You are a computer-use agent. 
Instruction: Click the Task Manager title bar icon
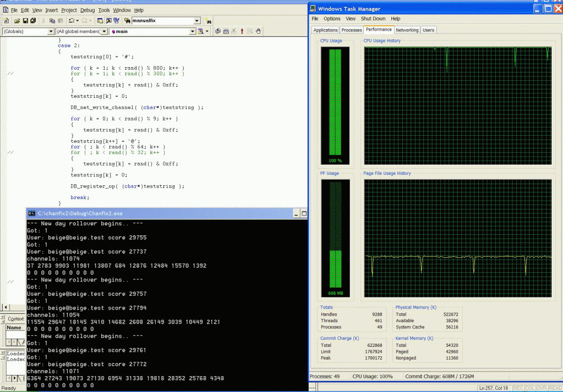(313, 9)
